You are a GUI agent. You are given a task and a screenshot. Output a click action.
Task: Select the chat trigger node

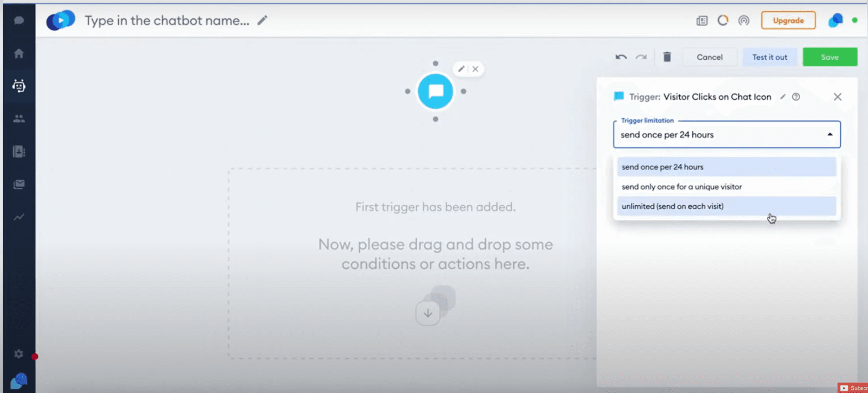tap(435, 91)
